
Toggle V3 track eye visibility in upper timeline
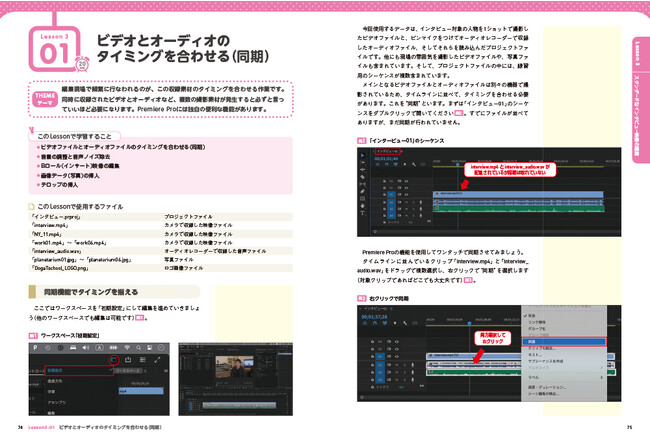pos(406,181)
